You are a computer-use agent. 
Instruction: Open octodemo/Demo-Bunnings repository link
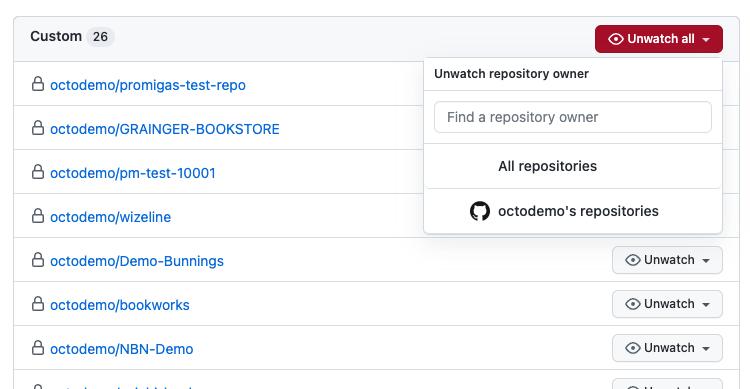[x=137, y=261]
